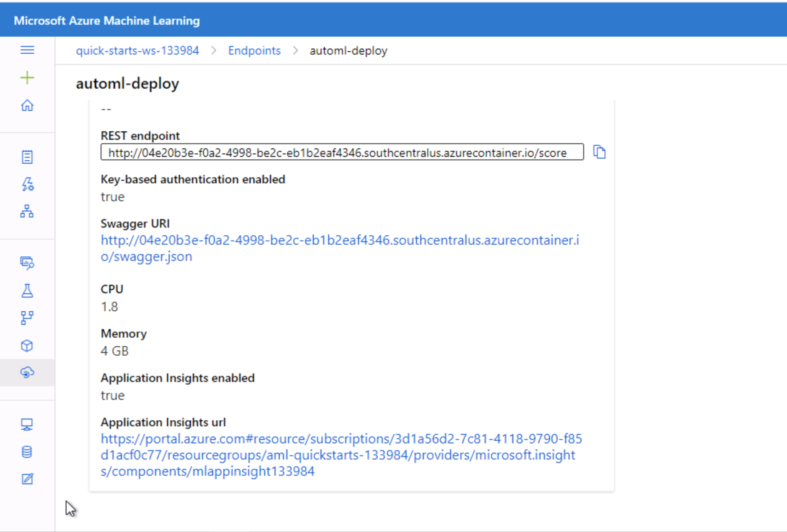Select true under Key-based authentication

pyautogui.click(x=113, y=197)
